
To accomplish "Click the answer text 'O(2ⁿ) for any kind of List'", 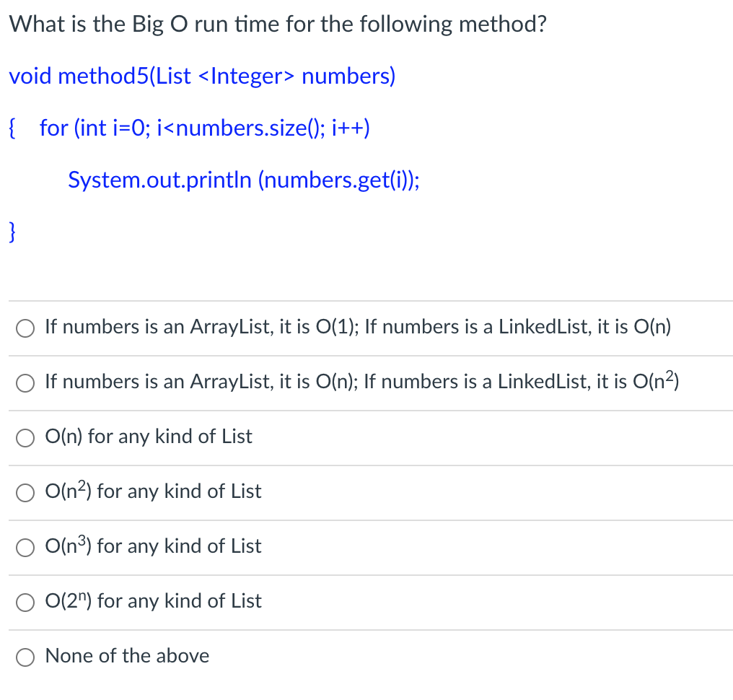I will click(154, 600).
